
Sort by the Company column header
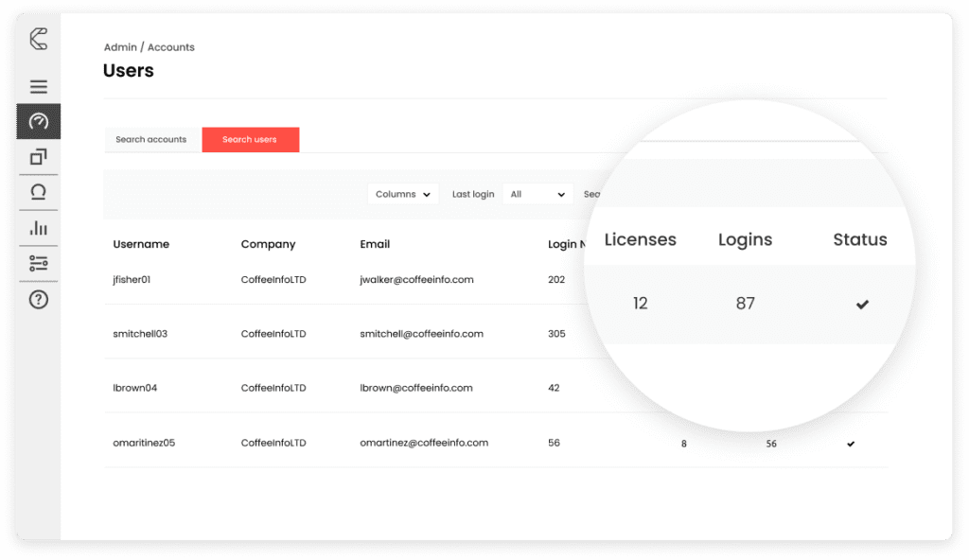(268, 244)
